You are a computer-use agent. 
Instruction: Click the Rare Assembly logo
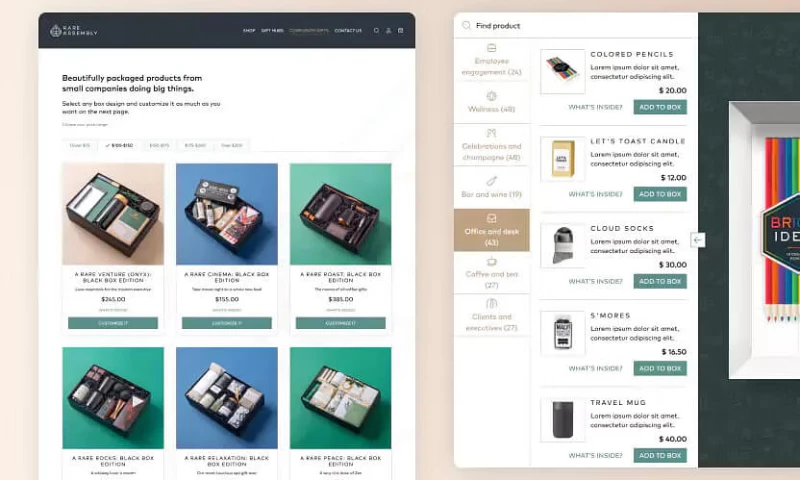[x=73, y=31]
